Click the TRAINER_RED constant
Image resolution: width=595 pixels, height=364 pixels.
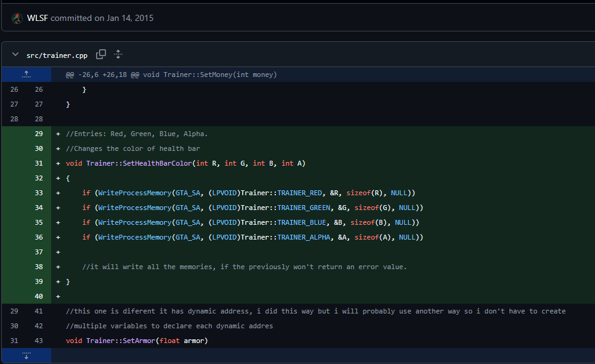[300, 193]
